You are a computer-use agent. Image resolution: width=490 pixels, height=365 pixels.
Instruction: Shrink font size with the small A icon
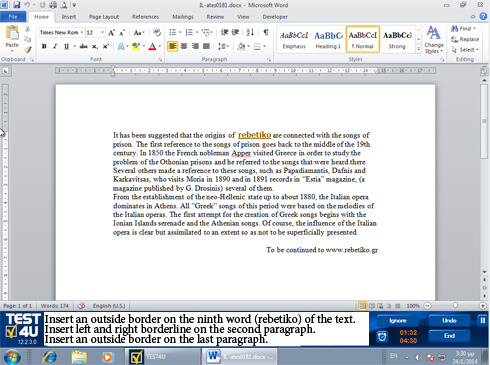[x=122, y=33]
